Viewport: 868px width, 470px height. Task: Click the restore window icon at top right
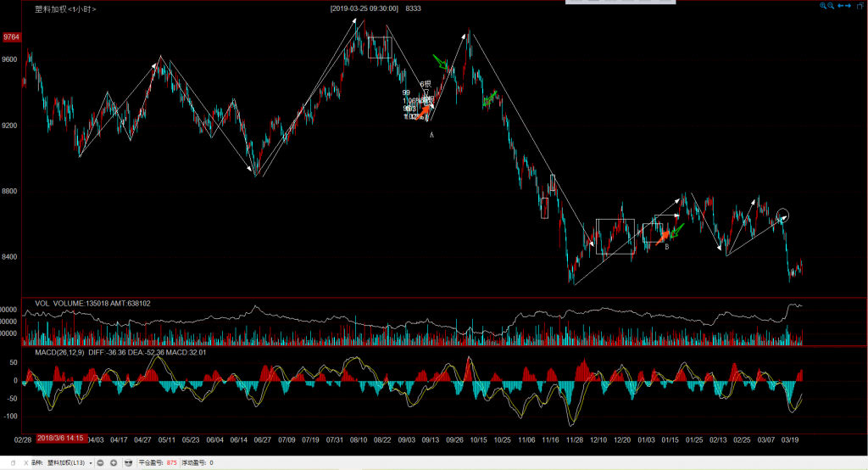pyautogui.click(x=859, y=7)
